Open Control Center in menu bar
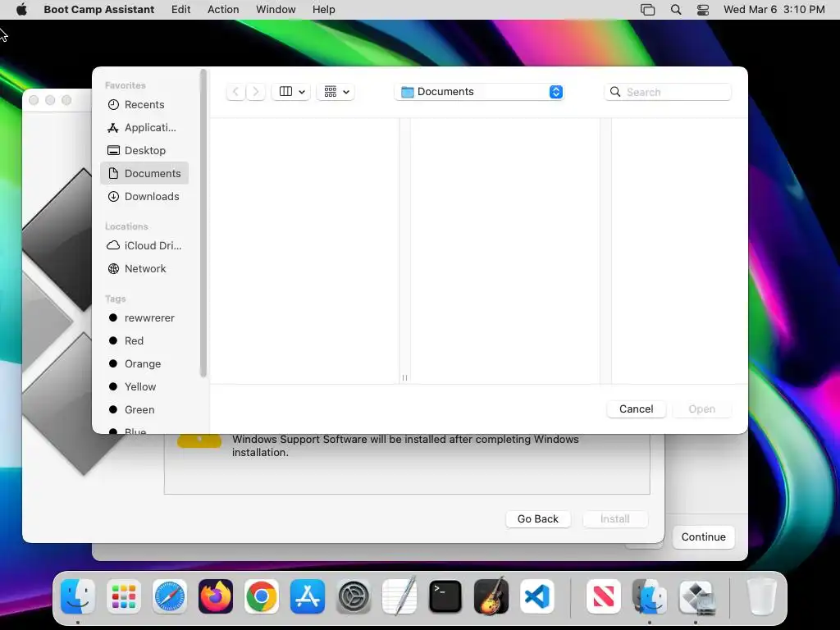 (x=703, y=9)
